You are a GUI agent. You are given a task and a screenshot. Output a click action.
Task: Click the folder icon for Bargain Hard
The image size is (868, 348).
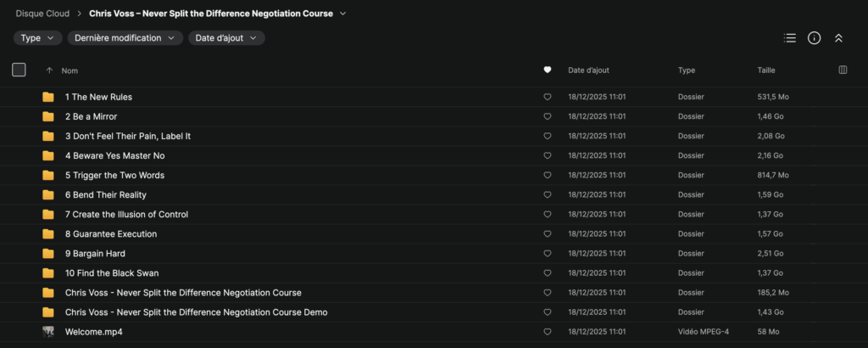click(48, 254)
